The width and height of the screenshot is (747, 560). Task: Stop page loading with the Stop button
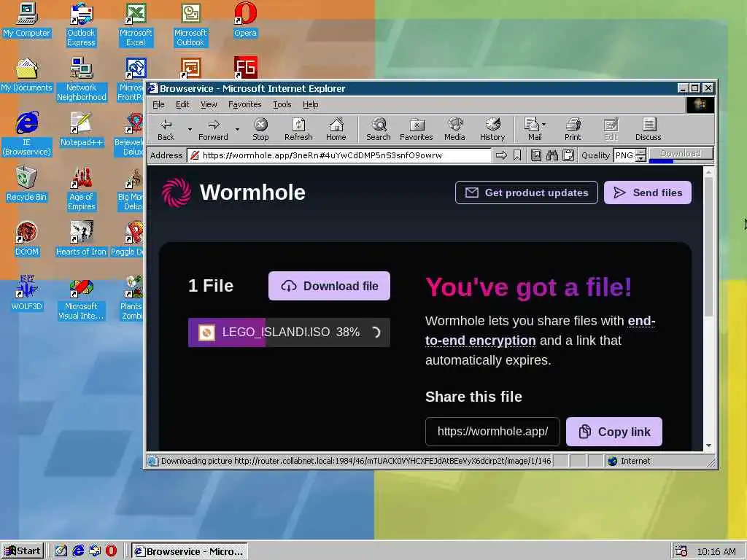coord(260,130)
